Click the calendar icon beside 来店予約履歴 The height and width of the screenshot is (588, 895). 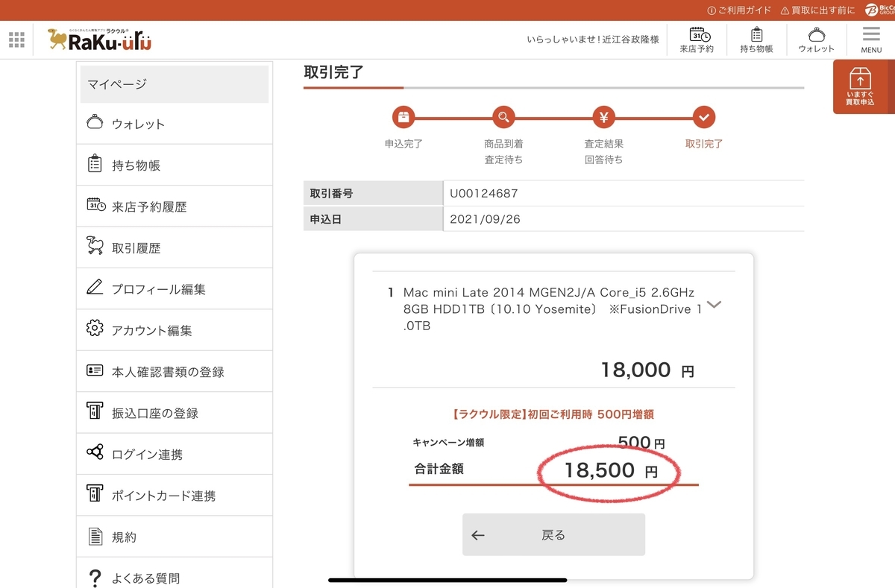[95, 206]
